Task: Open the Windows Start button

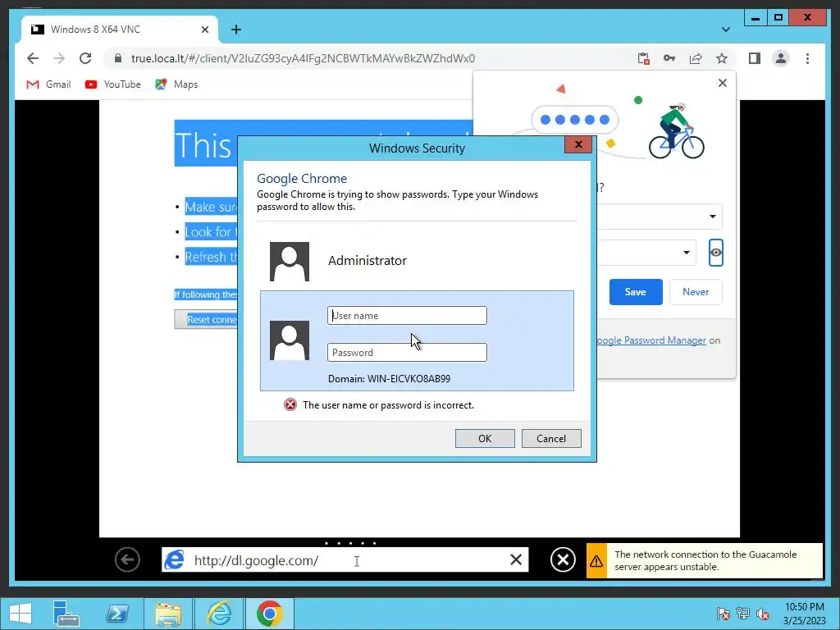Action: (x=21, y=614)
